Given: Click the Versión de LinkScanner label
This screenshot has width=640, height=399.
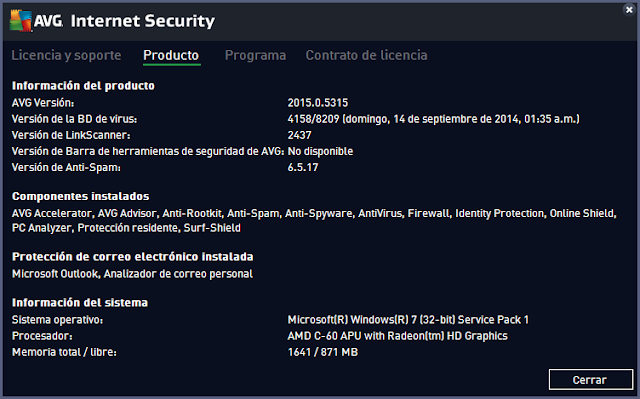Looking at the screenshot, I should pos(71,135).
